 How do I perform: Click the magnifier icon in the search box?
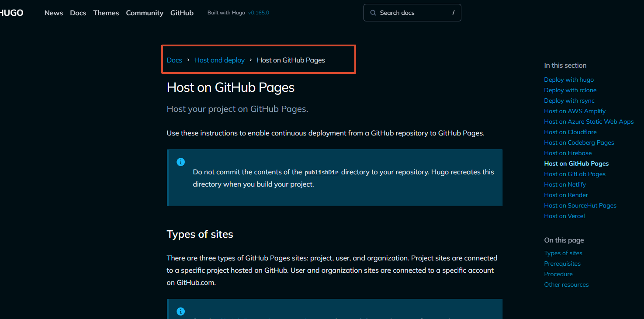(373, 13)
